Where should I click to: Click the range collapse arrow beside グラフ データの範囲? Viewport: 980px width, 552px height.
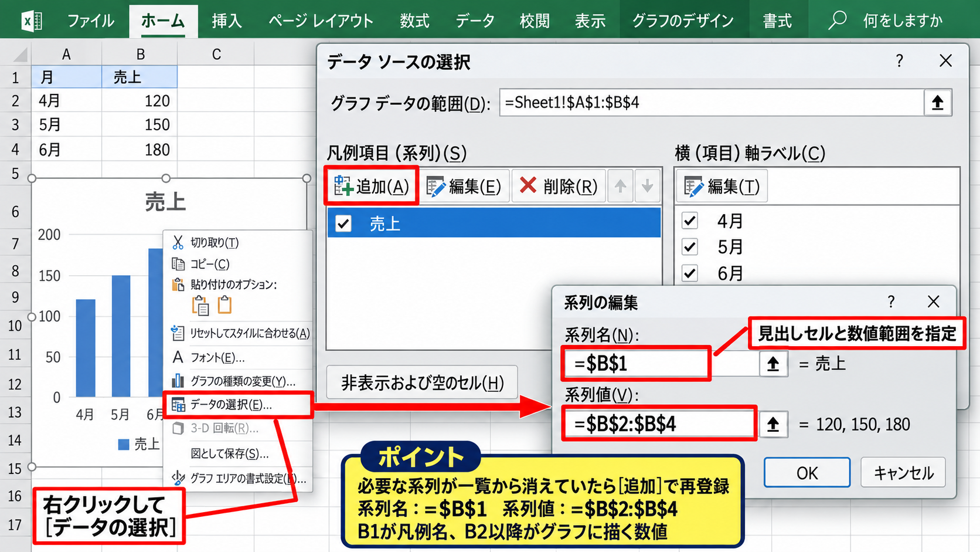937,103
